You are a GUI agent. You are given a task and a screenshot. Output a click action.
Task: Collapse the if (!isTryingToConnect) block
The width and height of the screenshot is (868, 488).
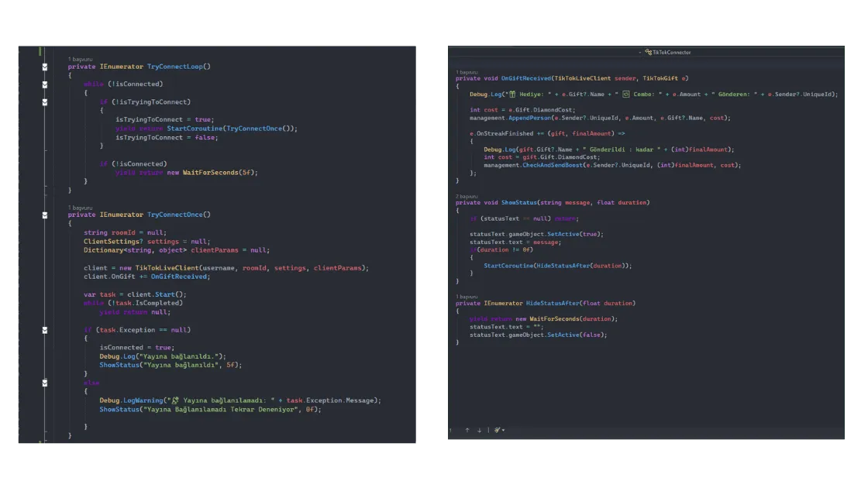[45, 102]
